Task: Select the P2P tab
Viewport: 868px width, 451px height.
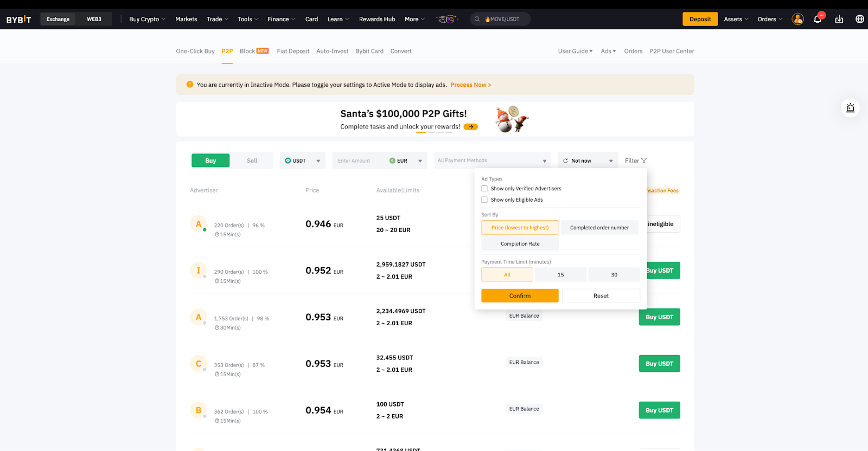Action: coord(227,51)
